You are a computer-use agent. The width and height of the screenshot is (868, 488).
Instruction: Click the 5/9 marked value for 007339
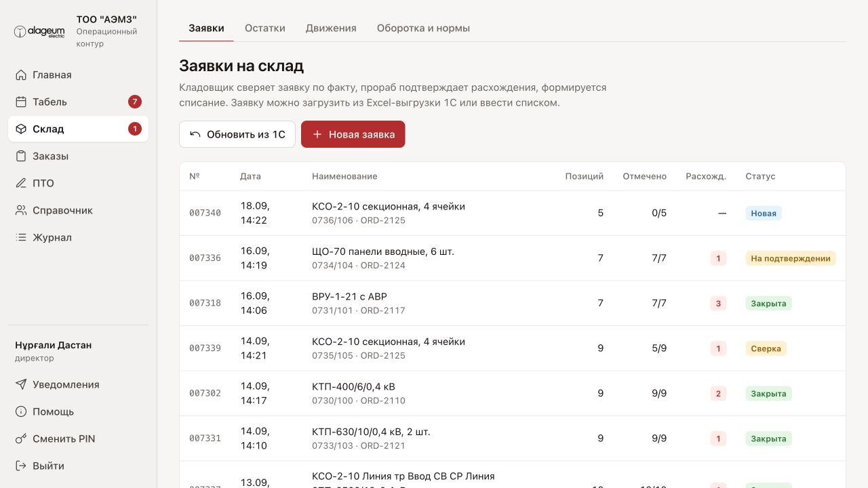click(x=659, y=348)
